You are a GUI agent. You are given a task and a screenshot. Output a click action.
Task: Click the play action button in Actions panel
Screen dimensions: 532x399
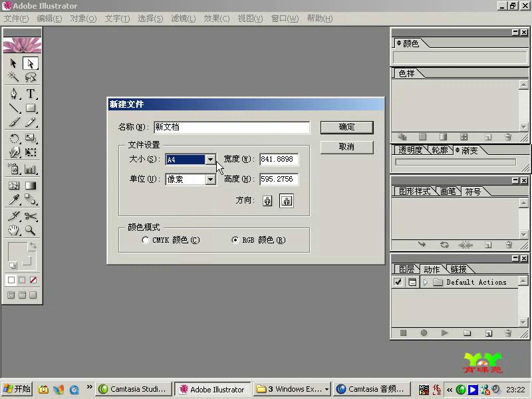pyautogui.click(x=444, y=333)
